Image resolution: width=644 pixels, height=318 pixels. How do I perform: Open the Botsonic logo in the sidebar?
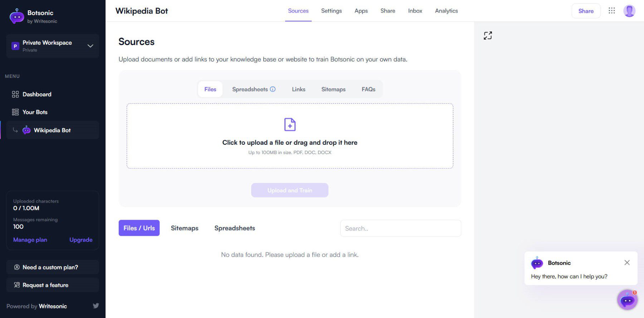click(16, 16)
